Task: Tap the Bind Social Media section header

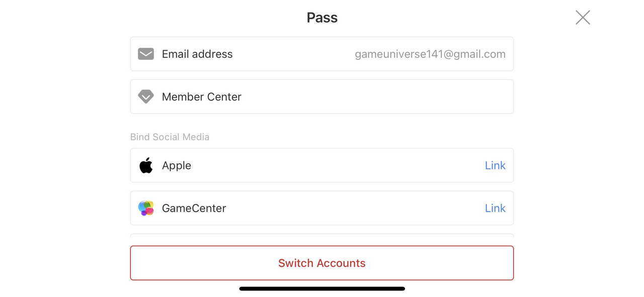Action: [x=170, y=137]
